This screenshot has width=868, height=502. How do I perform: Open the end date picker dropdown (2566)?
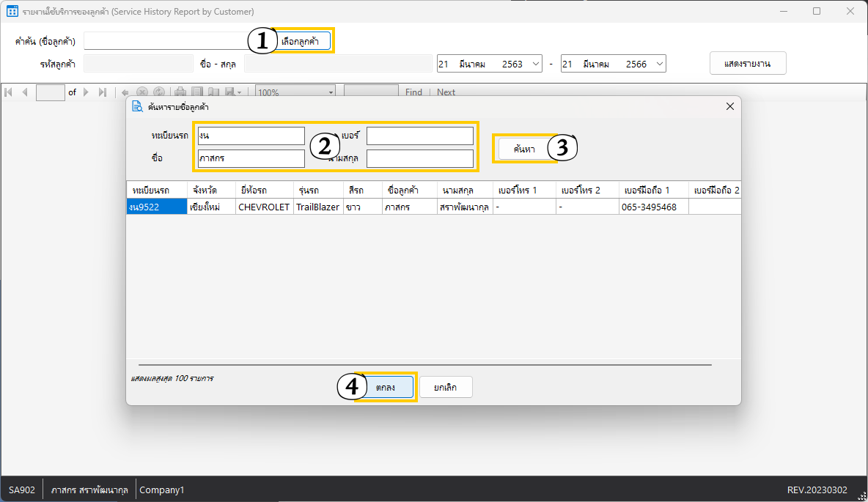coord(658,64)
